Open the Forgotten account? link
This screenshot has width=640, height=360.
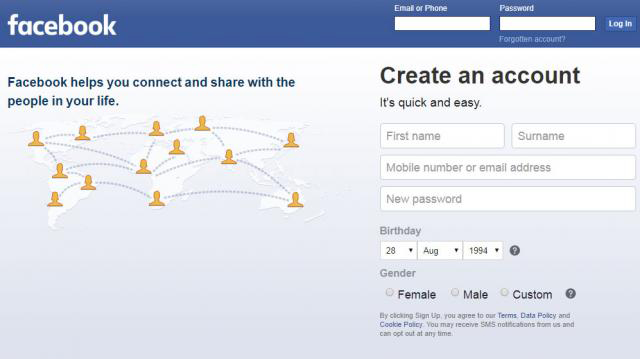532,39
